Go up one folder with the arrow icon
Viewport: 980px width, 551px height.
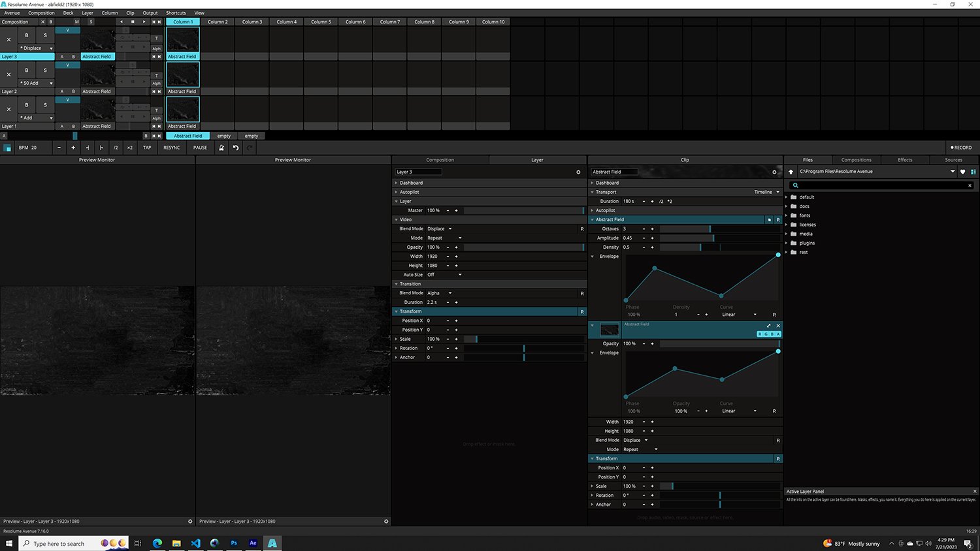click(791, 172)
